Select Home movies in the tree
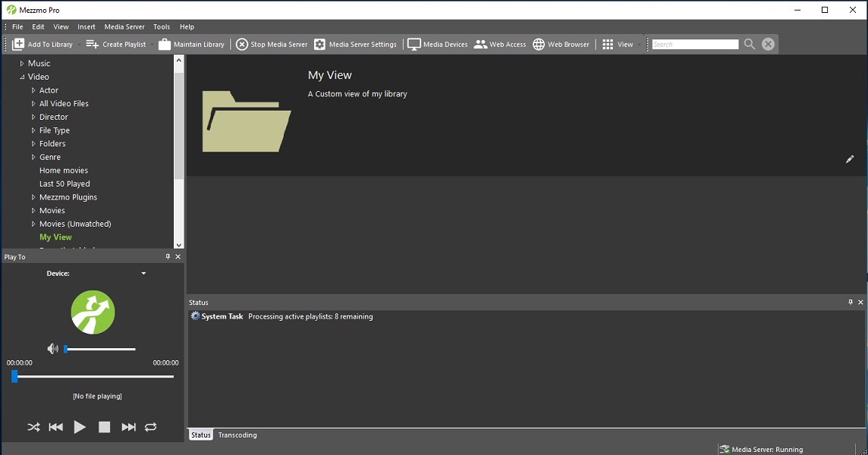The height and width of the screenshot is (455, 868). [64, 171]
